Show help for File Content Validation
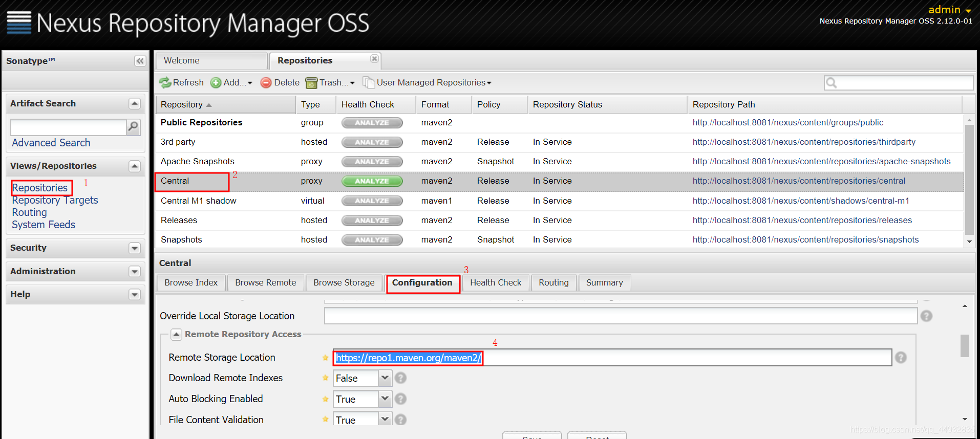 [401, 420]
